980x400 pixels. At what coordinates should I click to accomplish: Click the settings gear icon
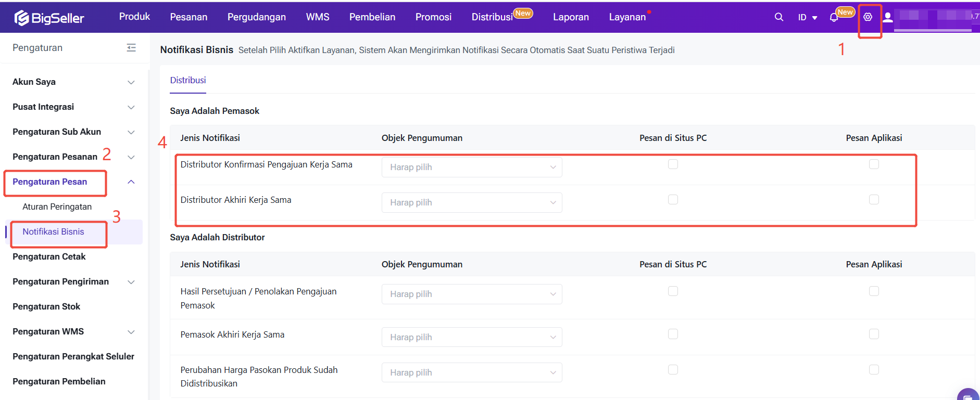click(x=868, y=17)
